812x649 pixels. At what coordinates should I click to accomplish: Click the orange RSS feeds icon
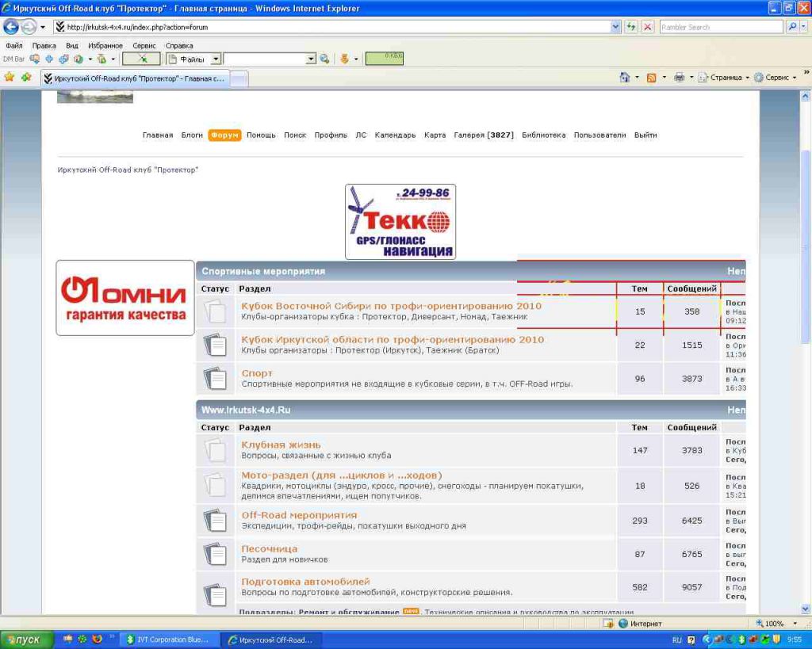point(651,78)
